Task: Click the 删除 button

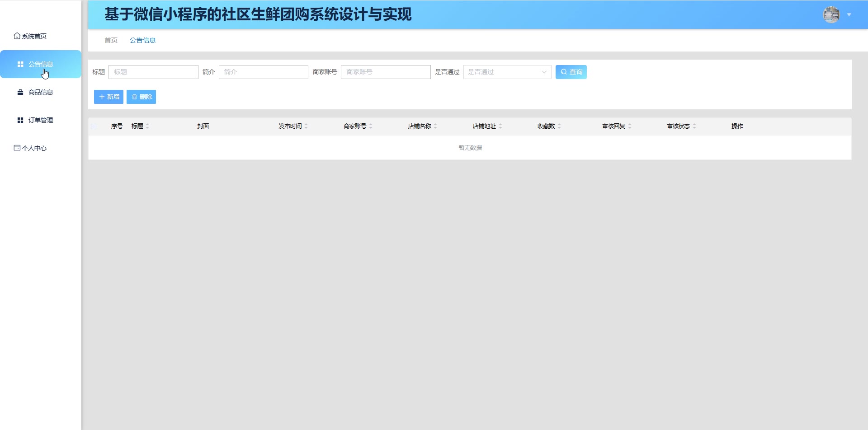Action: 141,97
